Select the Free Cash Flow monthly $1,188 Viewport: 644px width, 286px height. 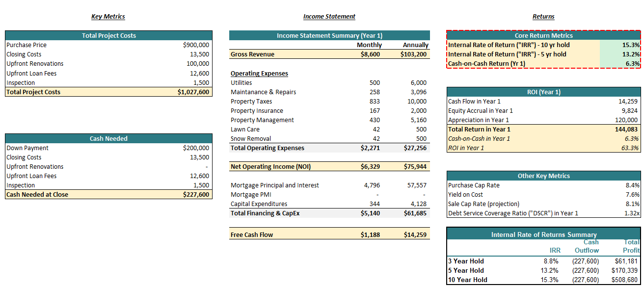coord(370,235)
